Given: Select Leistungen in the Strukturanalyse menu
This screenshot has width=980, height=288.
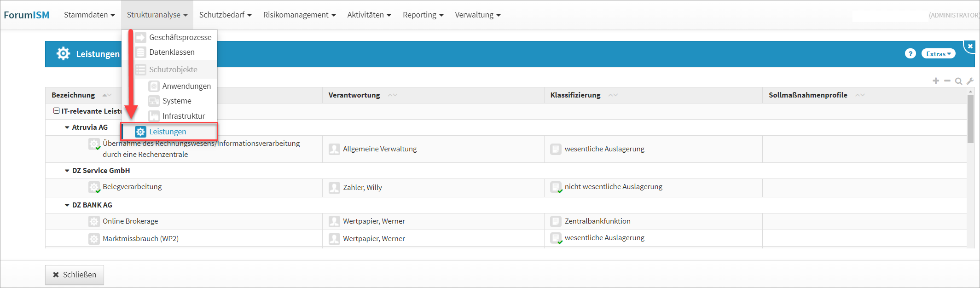Looking at the screenshot, I should tap(168, 132).
